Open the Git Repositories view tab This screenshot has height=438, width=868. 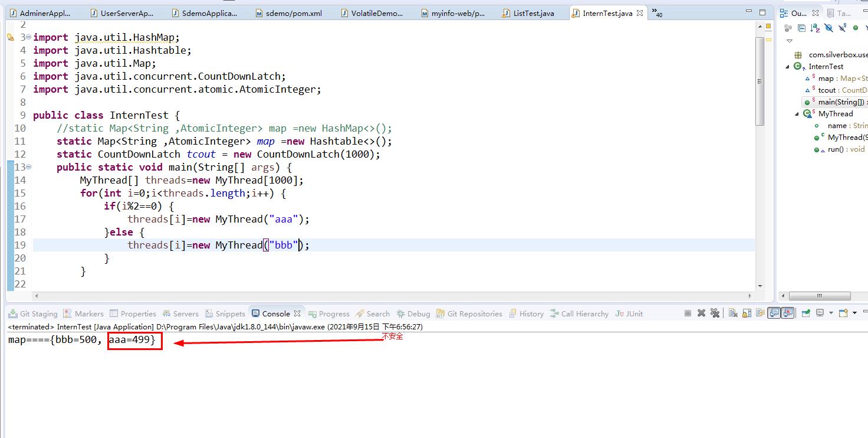[x=469, y=313]
